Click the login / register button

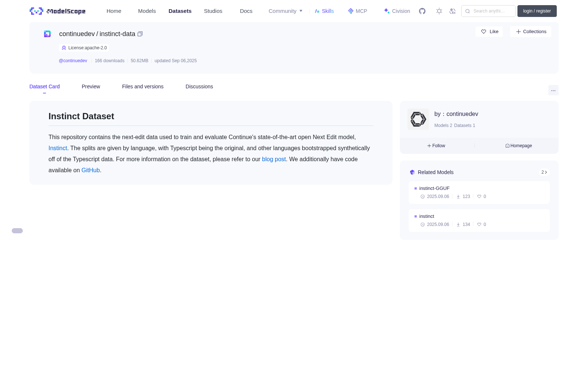tap(537, 11)
